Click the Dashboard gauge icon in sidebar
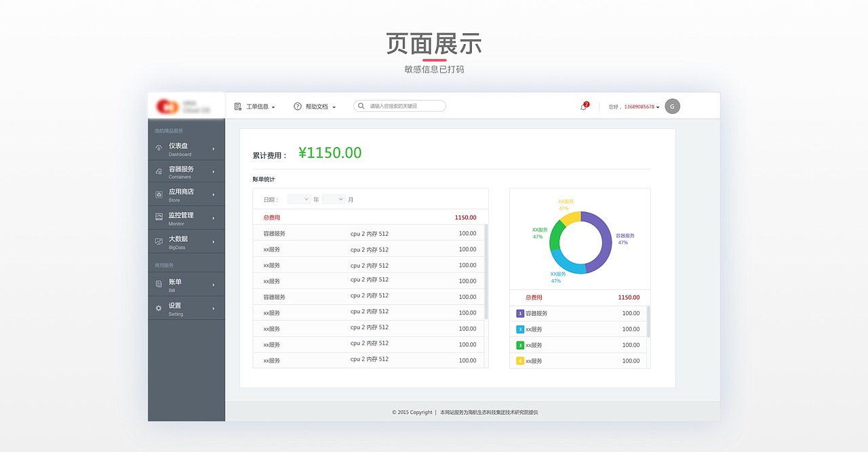 pos(159,148)
